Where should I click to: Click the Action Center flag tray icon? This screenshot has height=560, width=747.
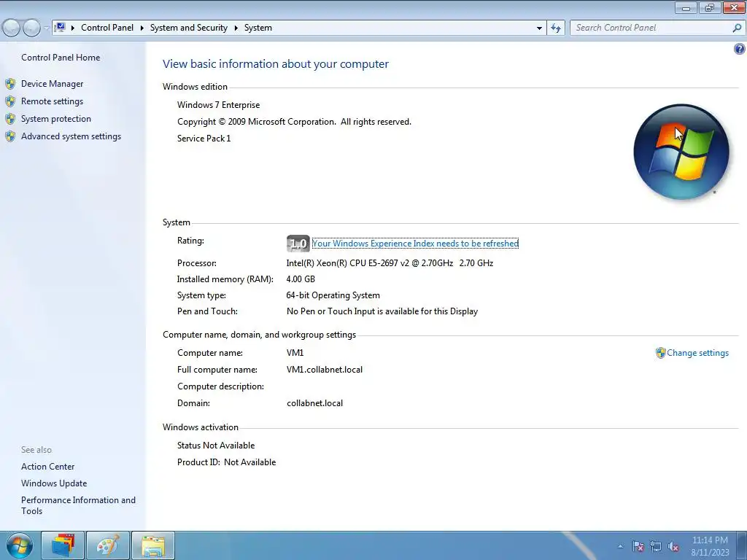638,546
